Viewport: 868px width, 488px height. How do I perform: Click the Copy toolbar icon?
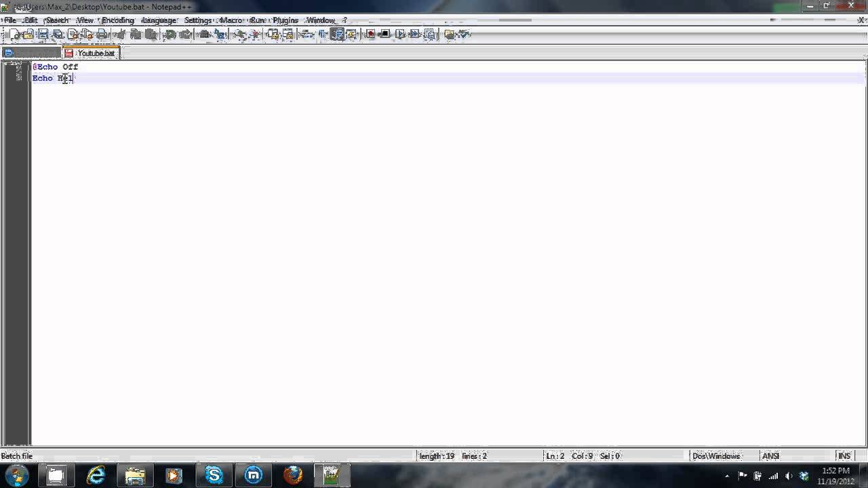(136, 34)
